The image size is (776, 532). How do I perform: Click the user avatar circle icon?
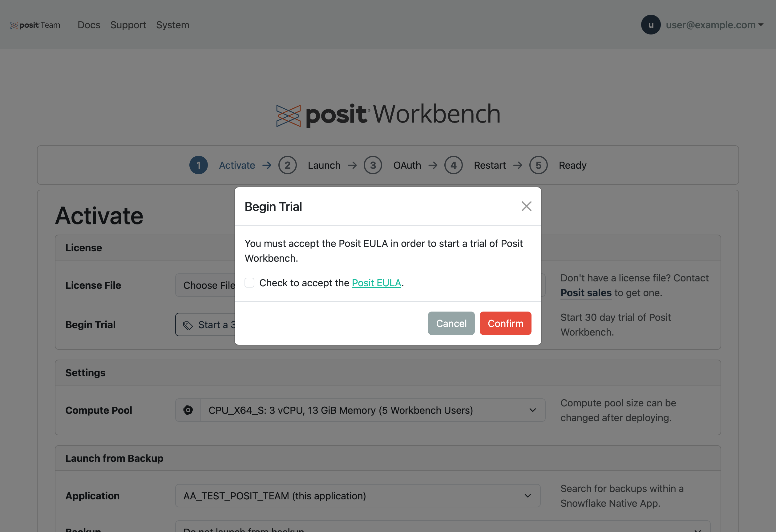[x=650, y=25]
